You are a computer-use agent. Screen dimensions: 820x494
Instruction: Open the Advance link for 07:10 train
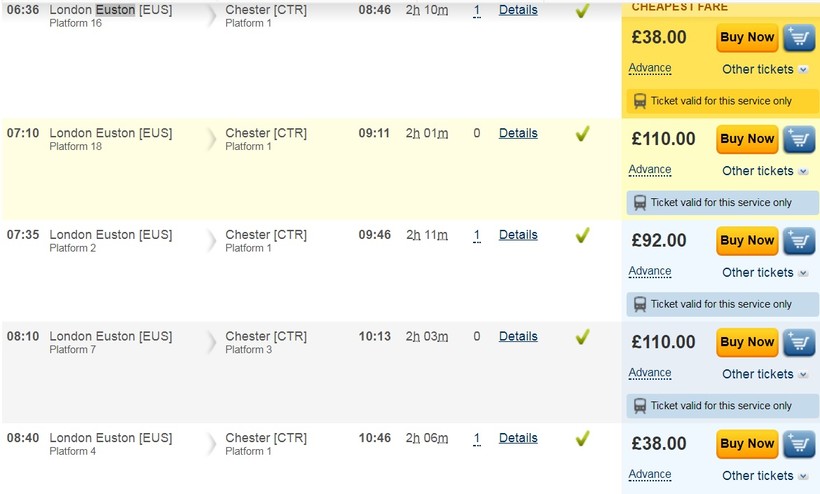pyautogui.click(x=650, y=170)
